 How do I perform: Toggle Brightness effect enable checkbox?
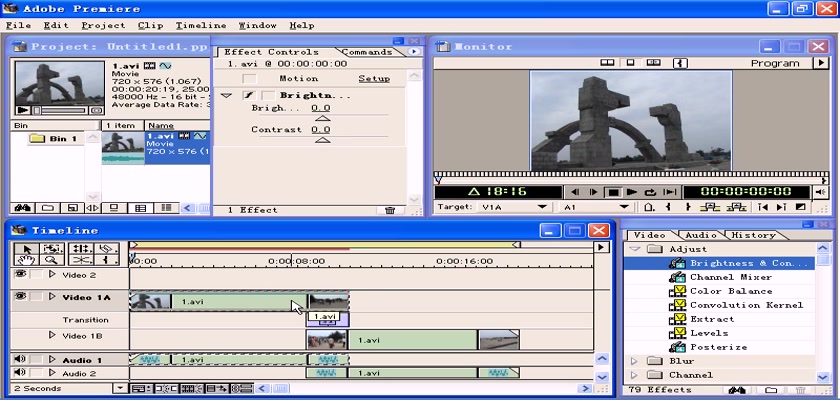tap(248, 95)
